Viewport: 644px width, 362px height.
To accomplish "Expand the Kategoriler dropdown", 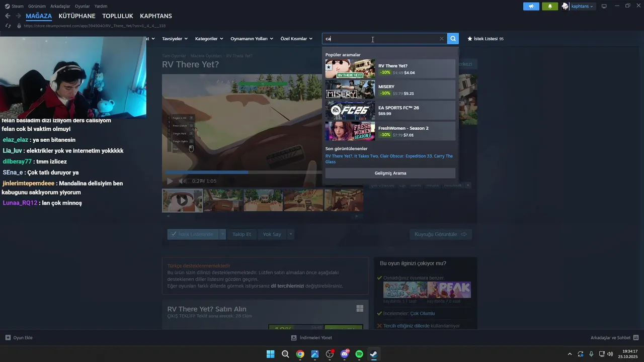I will [209, 39].
